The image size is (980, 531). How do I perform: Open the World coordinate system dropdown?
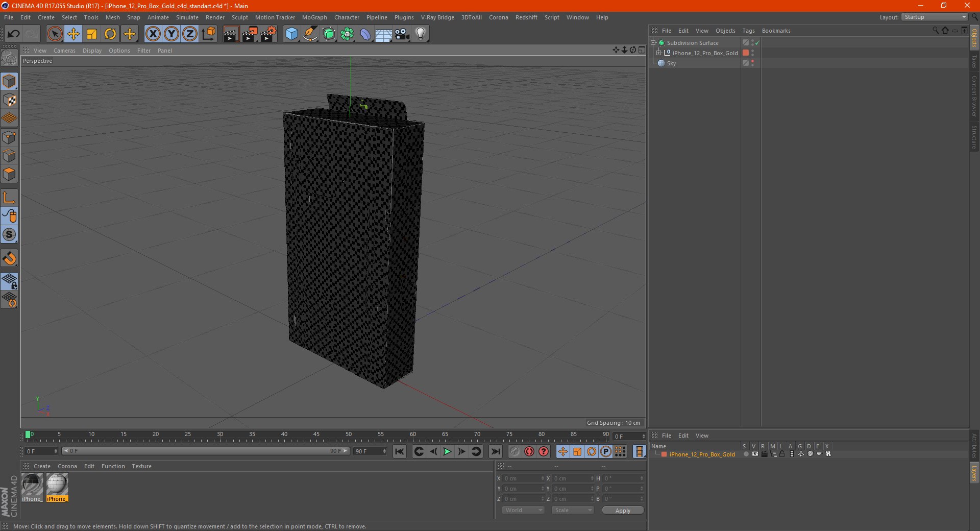coord(523,510)
